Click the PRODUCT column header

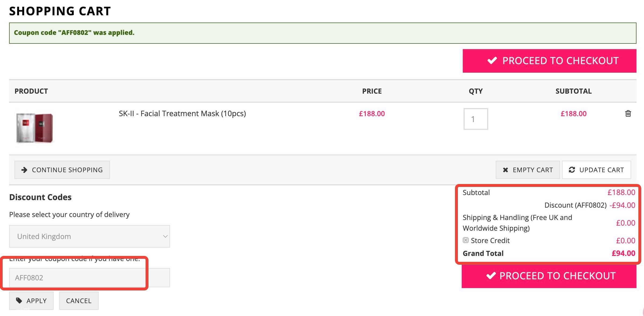point(31,91)
